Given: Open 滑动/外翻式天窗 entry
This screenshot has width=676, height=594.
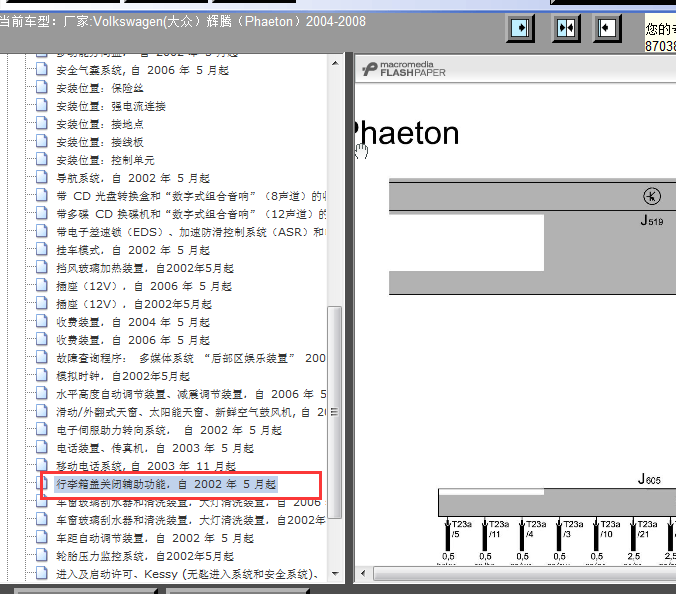Looking at the screenshot, I should (x=191, y=413).
